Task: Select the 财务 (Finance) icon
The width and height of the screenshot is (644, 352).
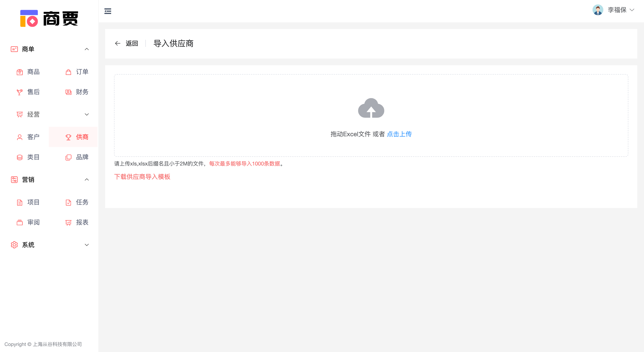Action: pyautogui.click(x=68, y=92)
